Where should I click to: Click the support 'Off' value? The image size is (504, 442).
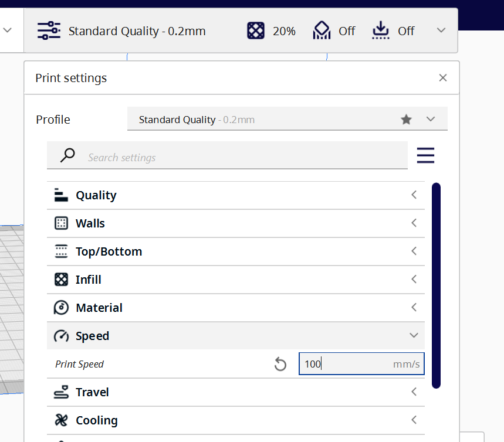click(x=347, y=31)
